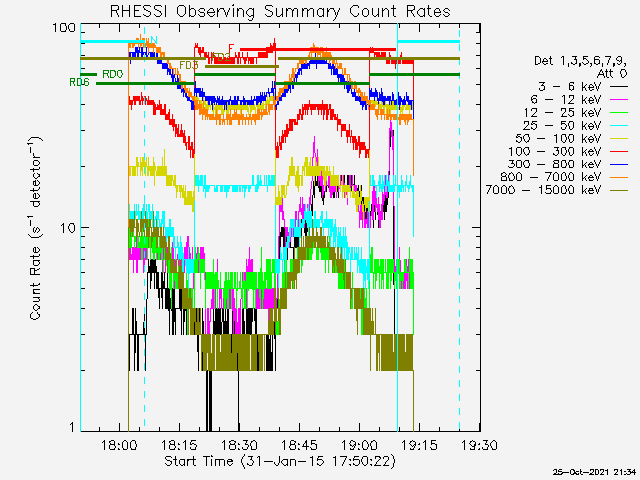Select the '12 - 25 keV' legend label
640x480 pixels.
(562, 113)
